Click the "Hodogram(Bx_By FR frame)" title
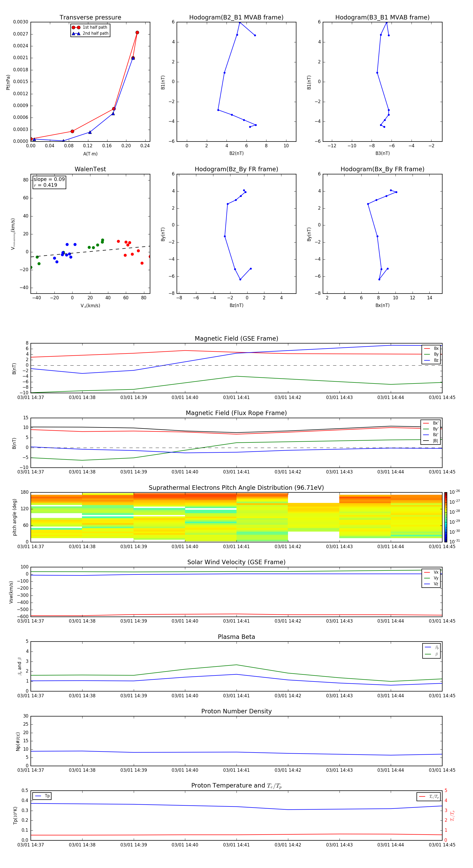 click(x=382, y=169)
